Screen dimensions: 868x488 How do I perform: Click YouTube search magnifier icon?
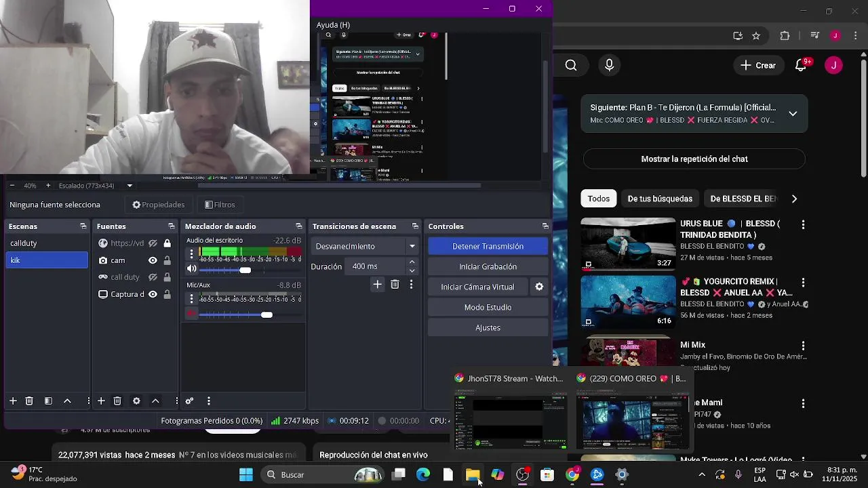(571, 65)
